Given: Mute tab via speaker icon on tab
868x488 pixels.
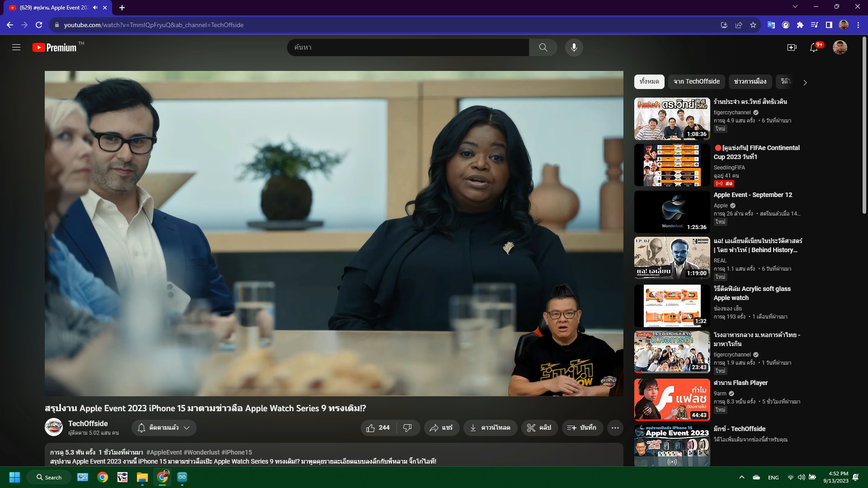Looking at the screenshot, I should click(95, 8).
